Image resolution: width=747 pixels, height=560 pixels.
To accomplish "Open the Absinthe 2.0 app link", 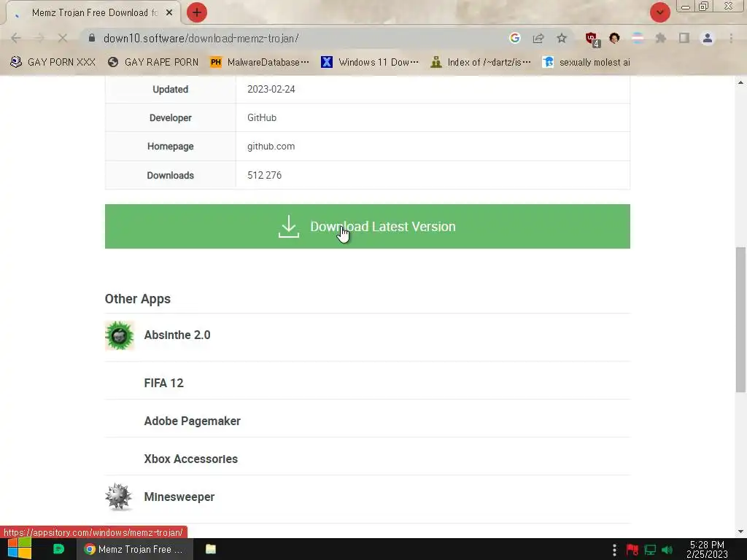I will point(177,335).
